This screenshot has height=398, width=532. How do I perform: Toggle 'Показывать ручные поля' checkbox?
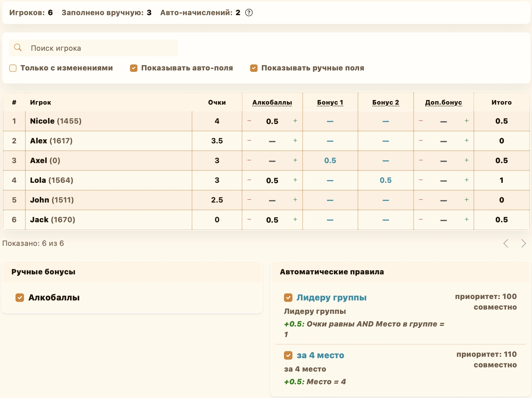(x=254, y=68)
